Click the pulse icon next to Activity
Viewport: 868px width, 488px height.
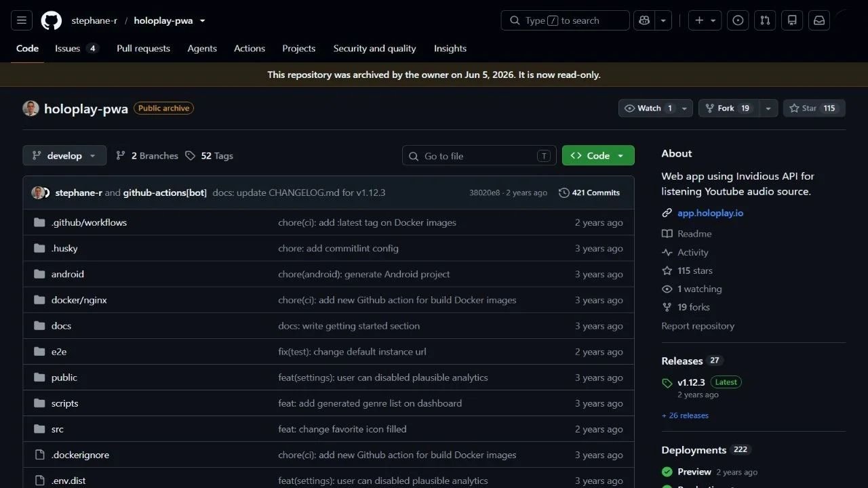667,252
